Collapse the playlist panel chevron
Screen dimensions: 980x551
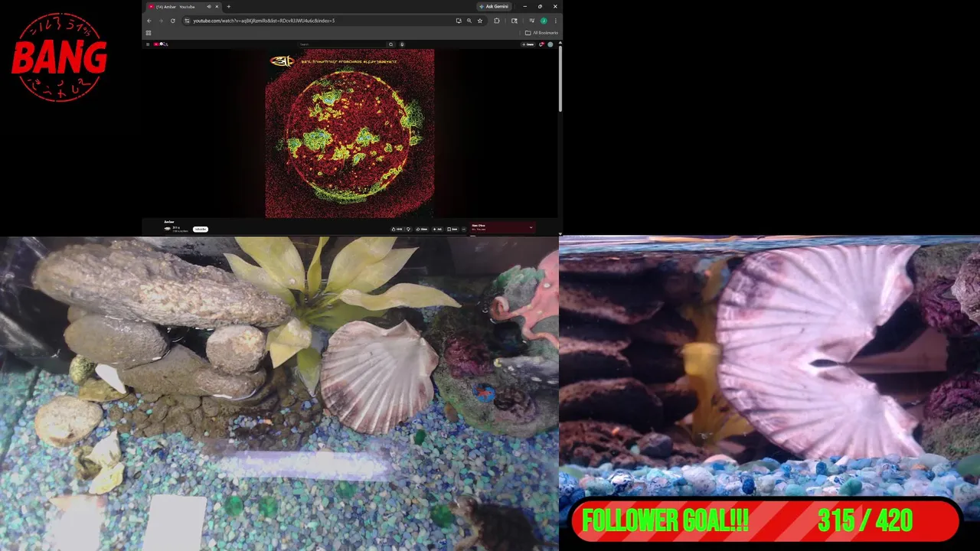point(531,227)
